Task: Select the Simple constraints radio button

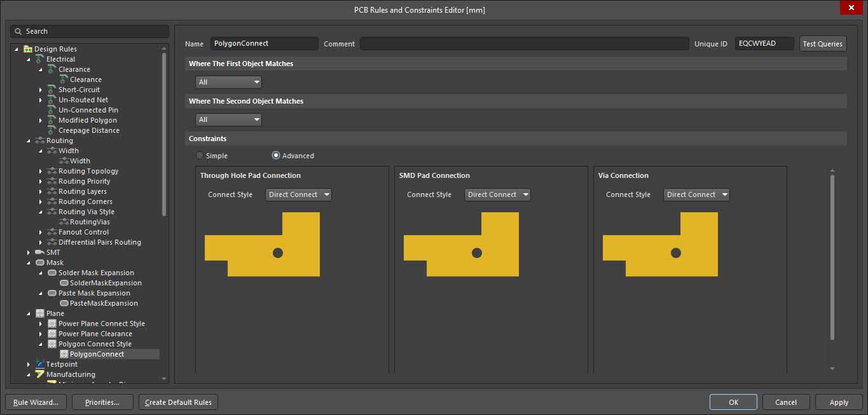Action: (200, 156)
